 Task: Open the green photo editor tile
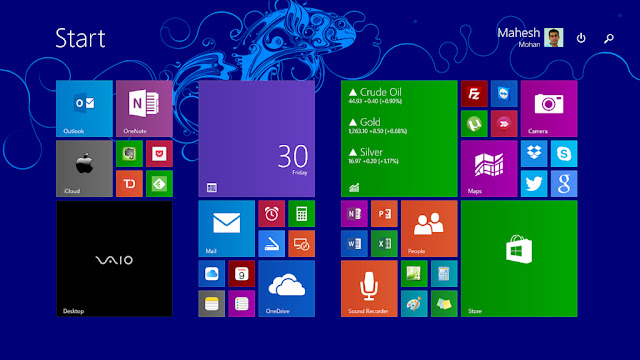(x=414, y=273)
